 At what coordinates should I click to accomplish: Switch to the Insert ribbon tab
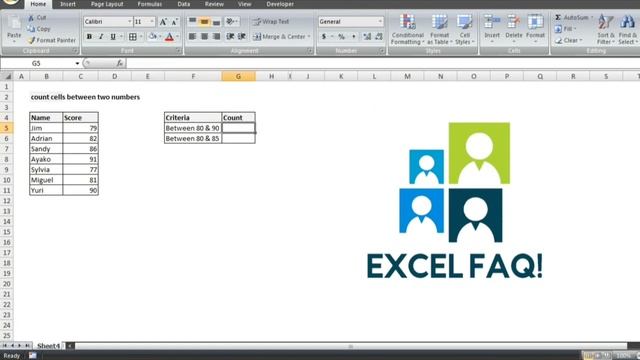coord(68,4)
